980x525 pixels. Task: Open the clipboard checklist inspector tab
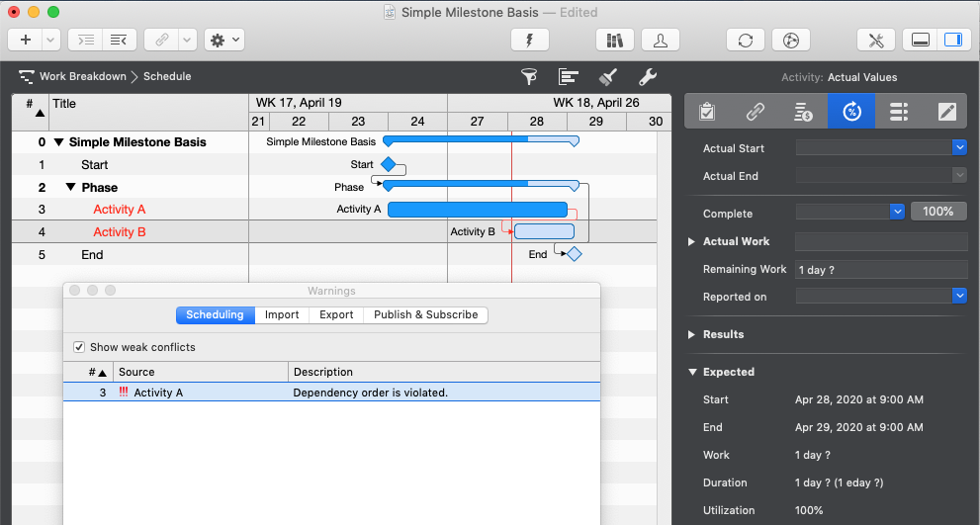[x=707, y=112]
